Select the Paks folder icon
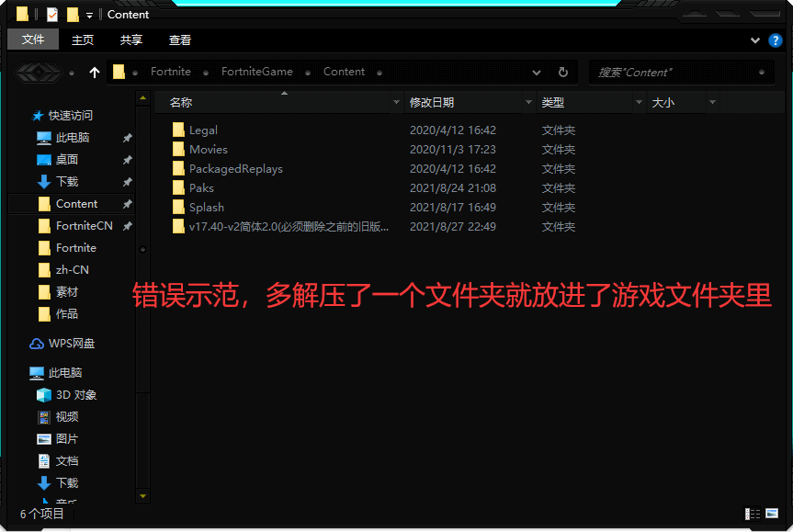This screenshot has height=532, width=793. (178, 187)
